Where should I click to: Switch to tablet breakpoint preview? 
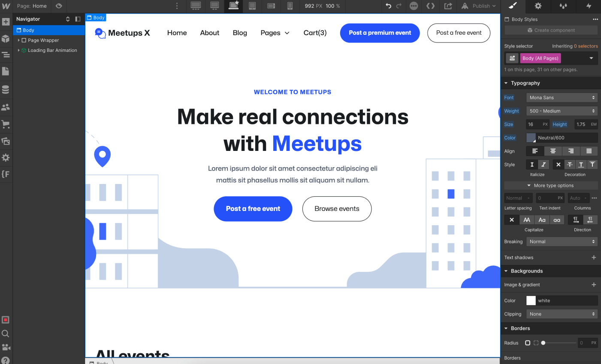(x=253, y=6)
